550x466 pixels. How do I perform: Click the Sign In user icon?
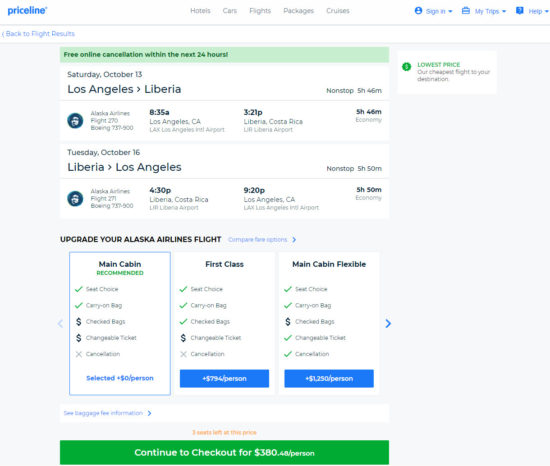418,11
